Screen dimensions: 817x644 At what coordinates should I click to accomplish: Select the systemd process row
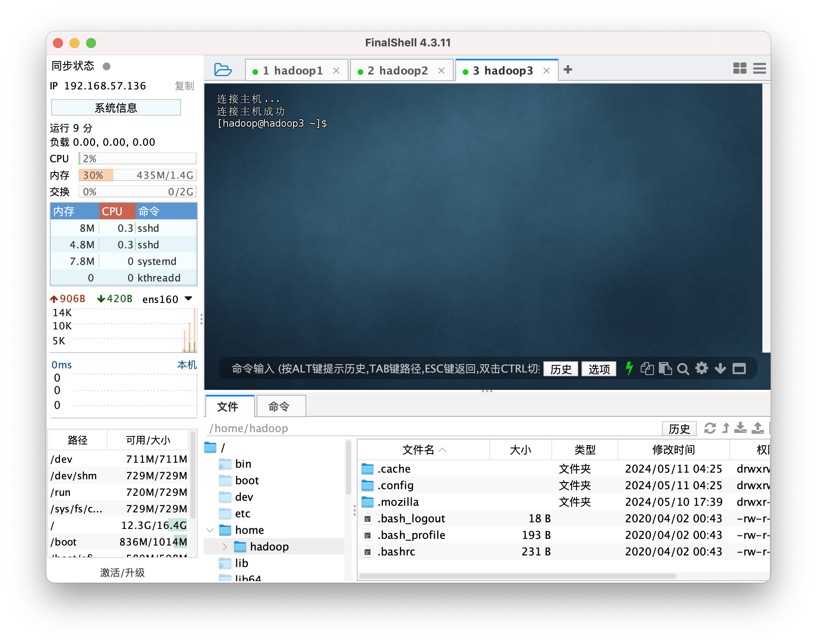[x=124, y=261]
